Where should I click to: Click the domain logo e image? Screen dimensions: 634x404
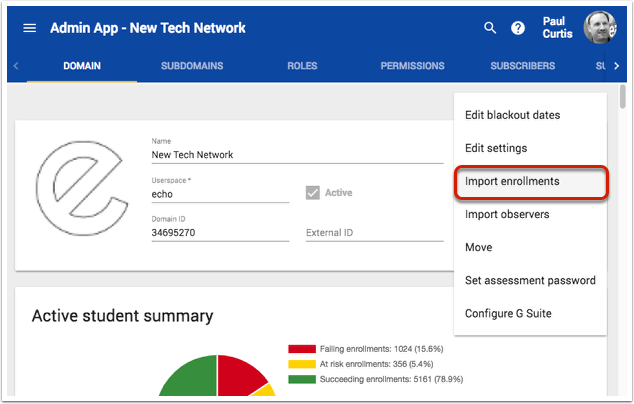(x=82, y=188)
